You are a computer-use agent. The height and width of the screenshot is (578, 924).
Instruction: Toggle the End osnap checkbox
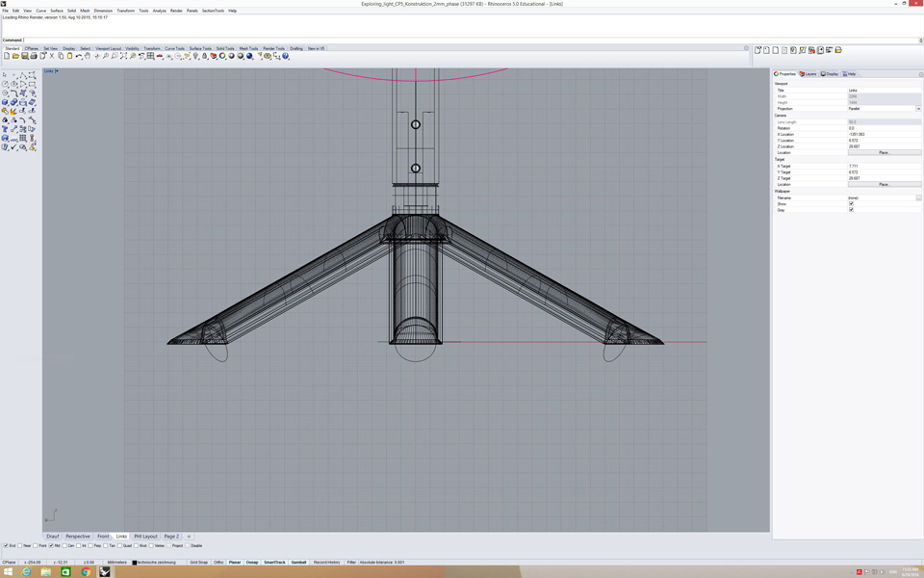pos(6,545)
